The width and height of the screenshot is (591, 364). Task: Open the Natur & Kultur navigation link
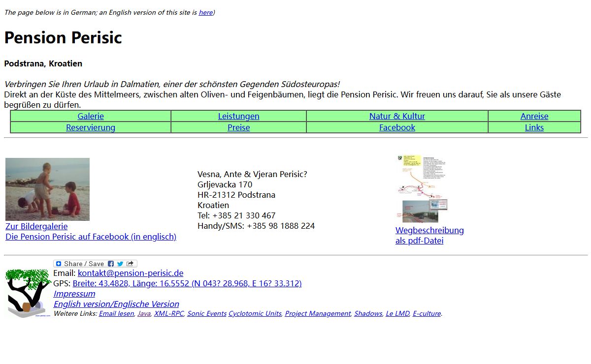[397, 116]
